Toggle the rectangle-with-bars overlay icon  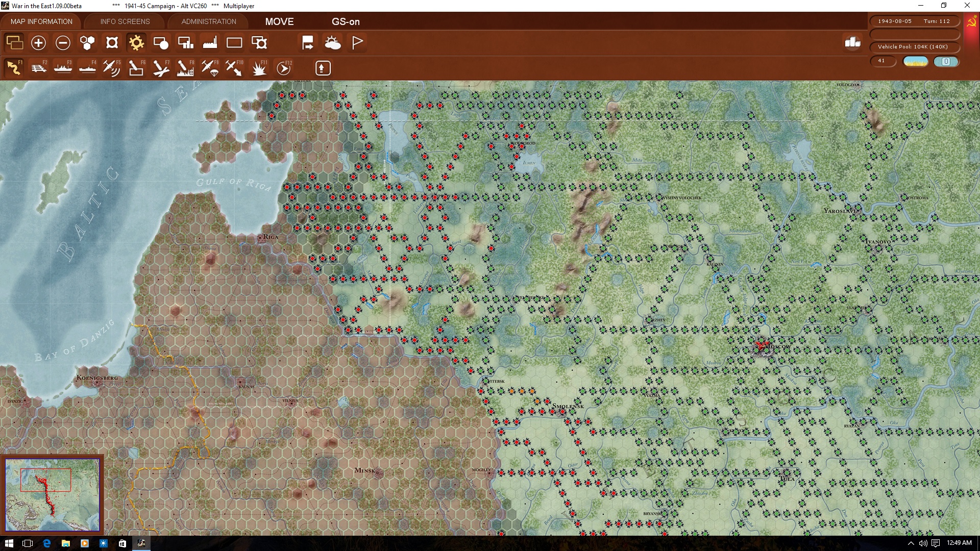(185, 43)
